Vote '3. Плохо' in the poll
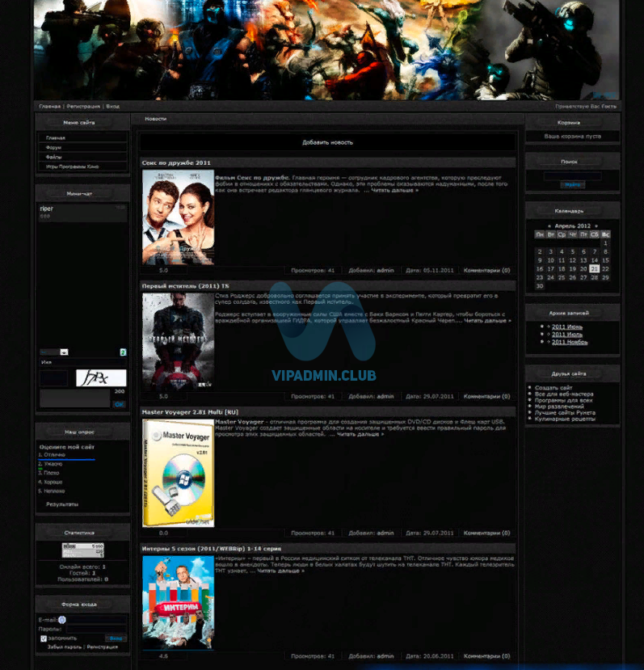The height and width of the screenshot is (670, 644). [48, 473]
